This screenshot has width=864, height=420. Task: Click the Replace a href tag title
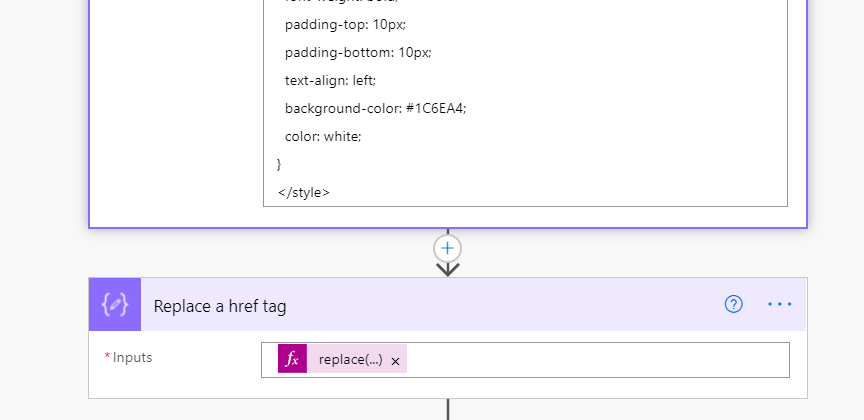pyautogui.click(x=220, y=306)
